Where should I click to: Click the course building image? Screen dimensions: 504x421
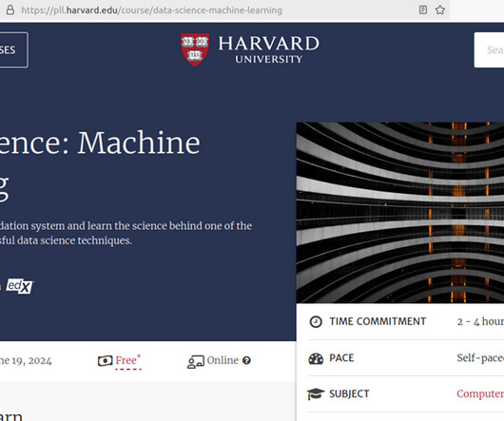(400, 212)
